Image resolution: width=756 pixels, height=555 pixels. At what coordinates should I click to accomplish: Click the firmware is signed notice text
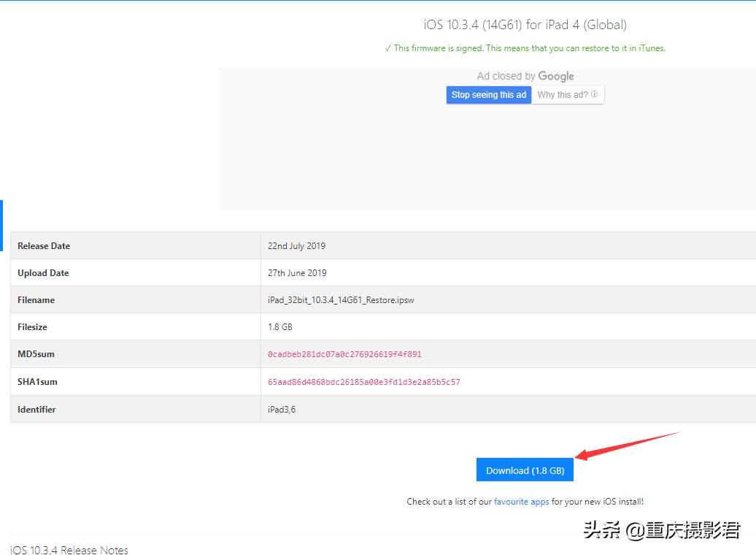pos(525,48)
